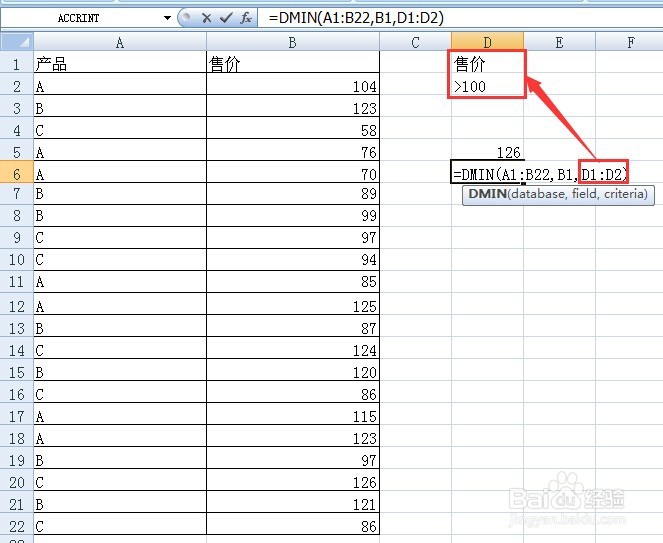Click cell B6 with value 70
This screenshot has height=543, width=663.
[x=293, y=172]
